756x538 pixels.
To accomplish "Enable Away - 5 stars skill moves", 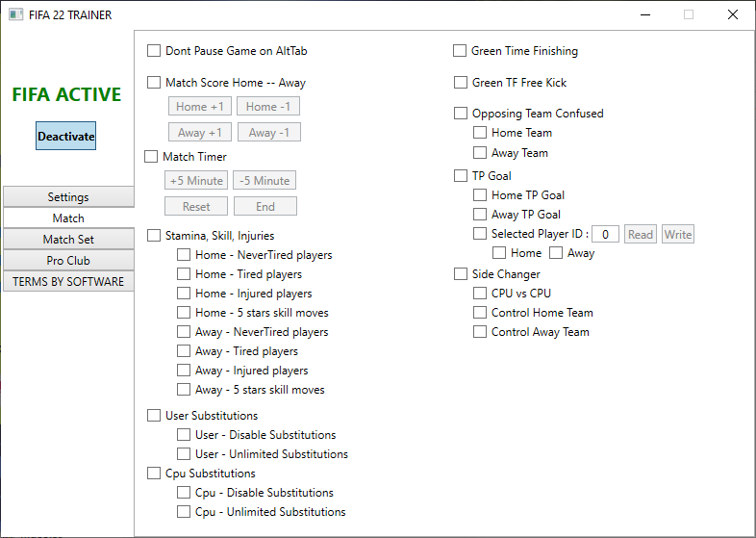I will [x=184, y=390].
